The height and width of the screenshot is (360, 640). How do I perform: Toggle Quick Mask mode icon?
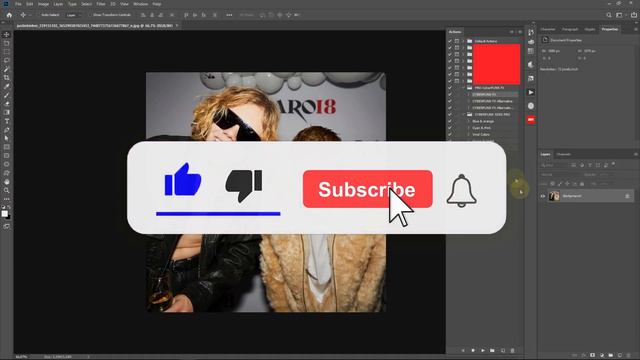pos(7,226)
